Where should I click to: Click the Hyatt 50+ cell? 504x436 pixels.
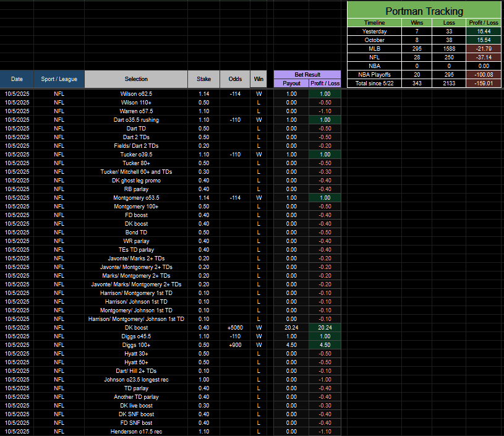point(136,362)
